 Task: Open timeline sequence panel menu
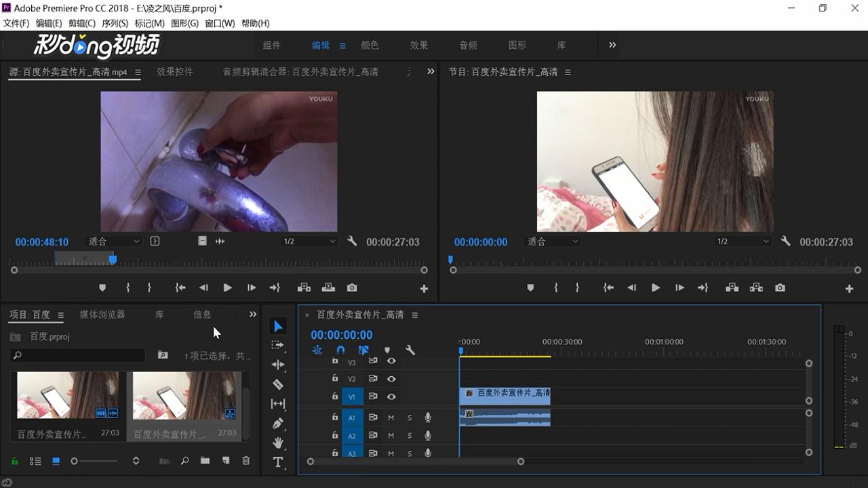click(414, 315)
